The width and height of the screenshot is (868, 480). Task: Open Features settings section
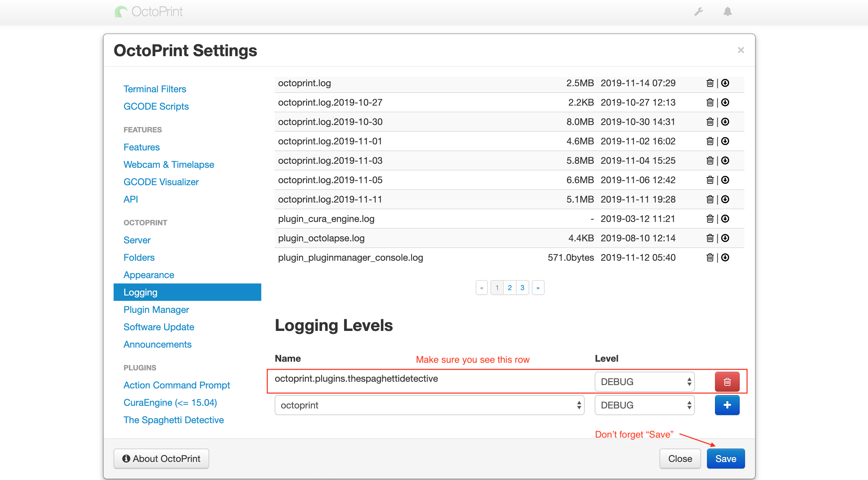142,147
